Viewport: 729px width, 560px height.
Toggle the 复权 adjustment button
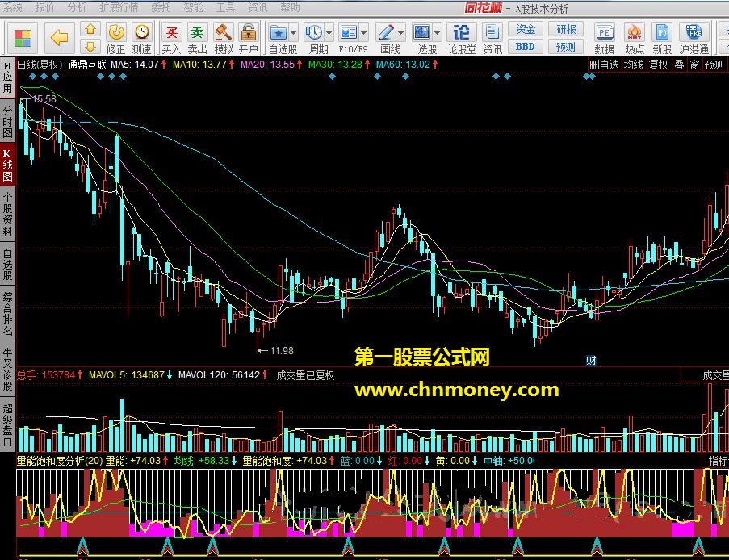(x=658, y=65)
